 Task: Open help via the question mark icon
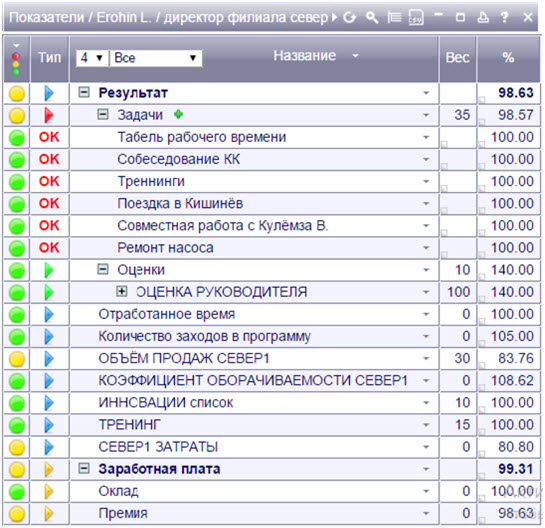[505, 17]
